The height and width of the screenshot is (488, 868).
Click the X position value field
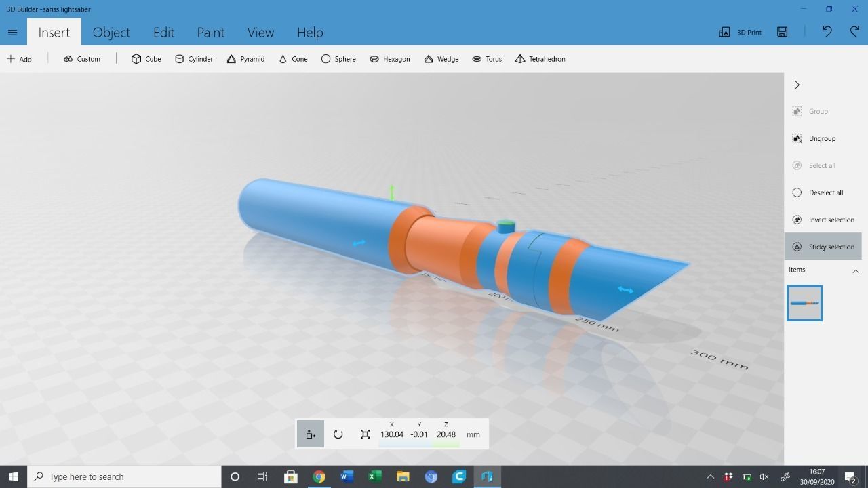[x=391, y=434]
